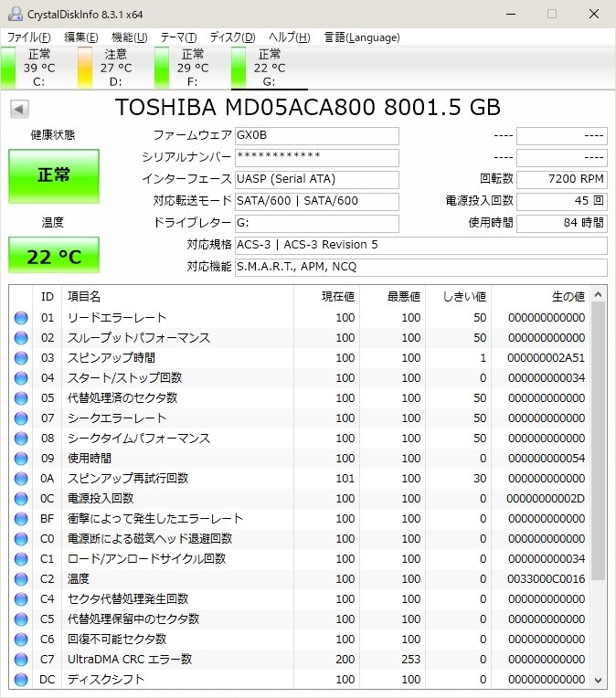This screenshot has width=616, height=698.
Task: Open the 言語(Language) menu
Action: coord(362,37)
